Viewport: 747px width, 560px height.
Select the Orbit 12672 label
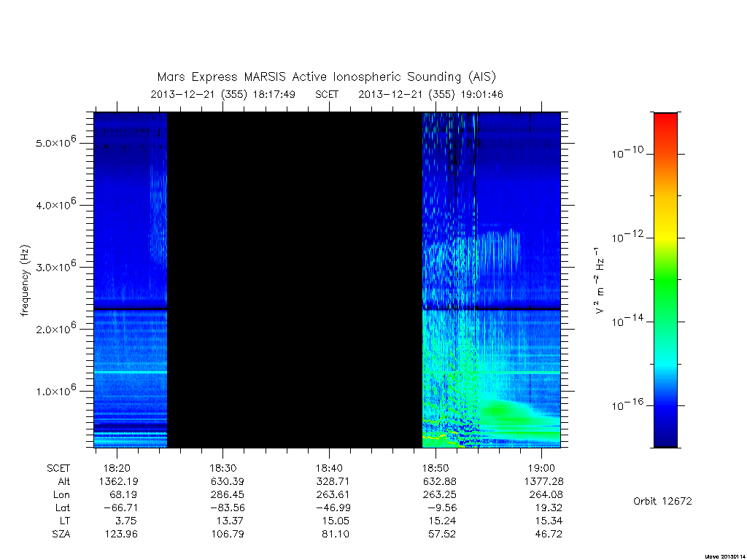click(x=662, y=501)
